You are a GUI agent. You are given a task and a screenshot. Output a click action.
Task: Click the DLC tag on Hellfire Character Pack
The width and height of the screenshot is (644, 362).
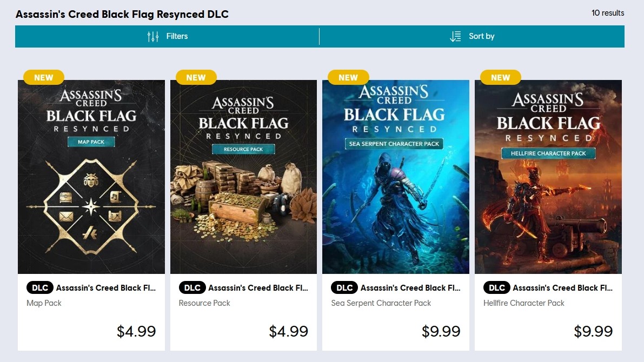pos(496,288)
